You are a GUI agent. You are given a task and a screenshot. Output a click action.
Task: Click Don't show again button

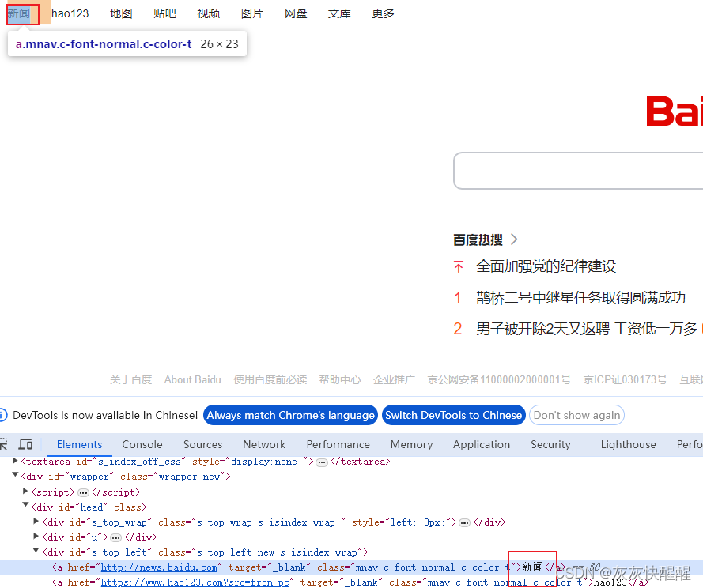(x=576, y=415)
